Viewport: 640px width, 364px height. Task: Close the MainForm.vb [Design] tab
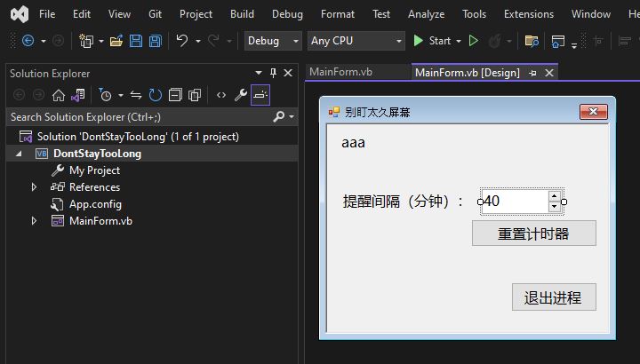click(549, 74)
